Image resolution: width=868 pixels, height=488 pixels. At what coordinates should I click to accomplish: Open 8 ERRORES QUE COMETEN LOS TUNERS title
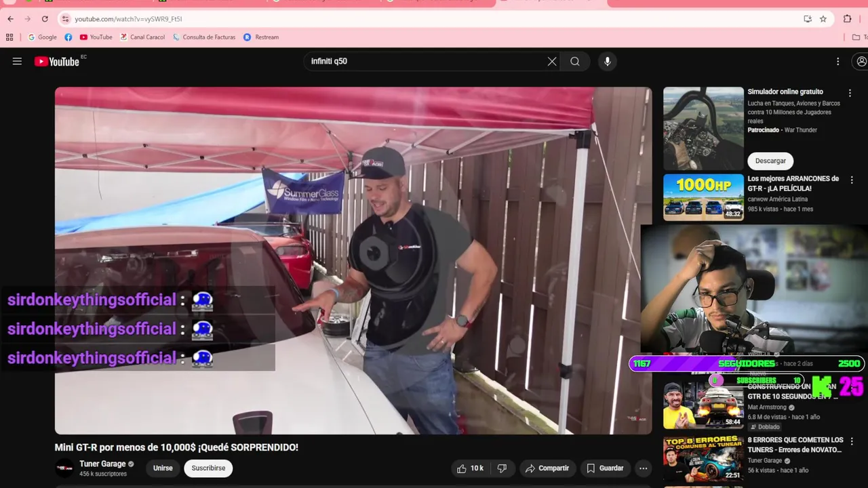click(x=795, y=445)
